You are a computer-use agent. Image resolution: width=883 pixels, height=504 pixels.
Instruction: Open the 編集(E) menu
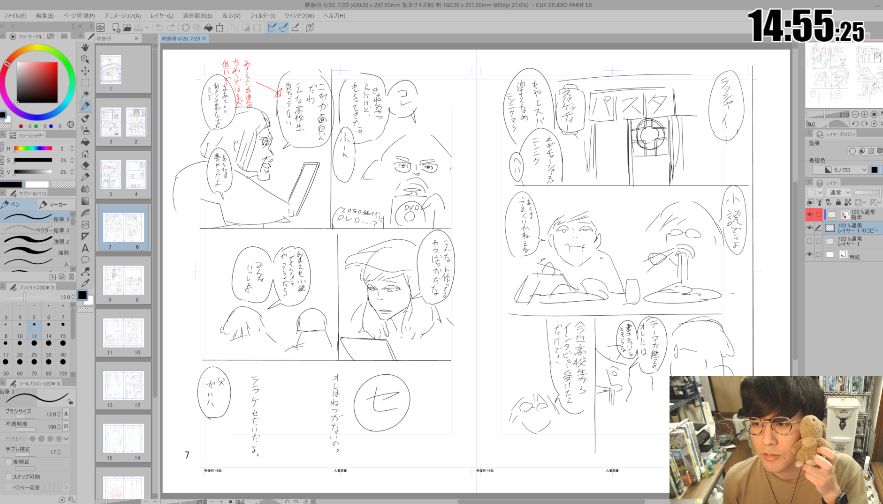pos(44,16)
